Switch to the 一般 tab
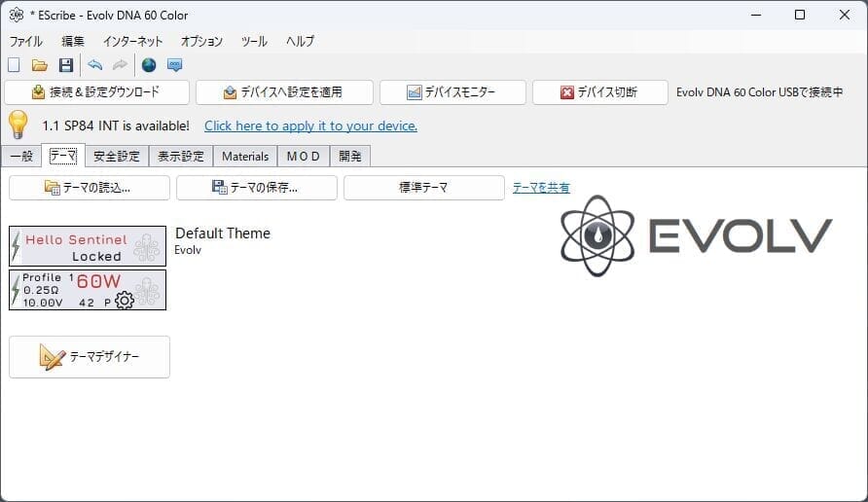This screenshot has width=868, height=502. pos(21,157)
